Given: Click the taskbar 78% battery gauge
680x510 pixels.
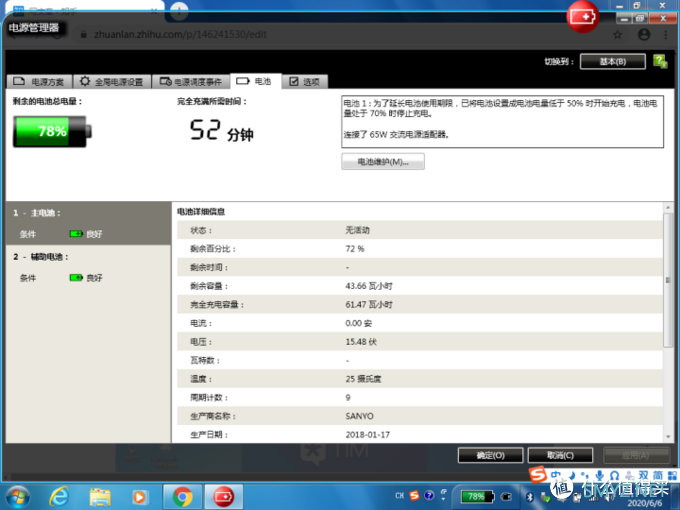Looking at the screenshot, I should coord(477,497).
